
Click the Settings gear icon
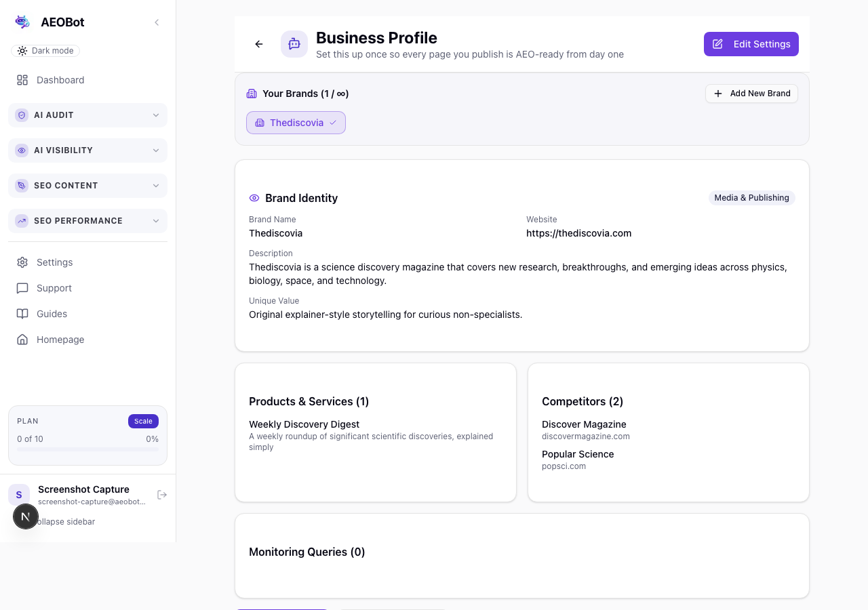point(22,262)
